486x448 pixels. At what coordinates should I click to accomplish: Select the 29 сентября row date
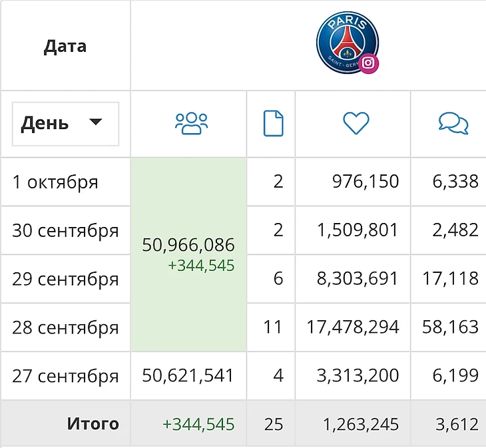coord(65,279)
